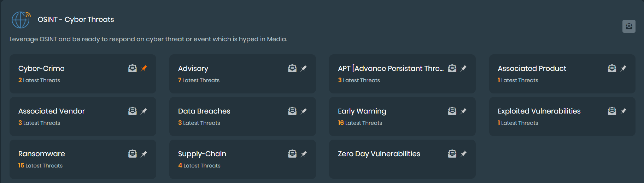Click pin icon on Associated Product card
The height and width of the screenshot is (183, 644).
coord(623,68)
